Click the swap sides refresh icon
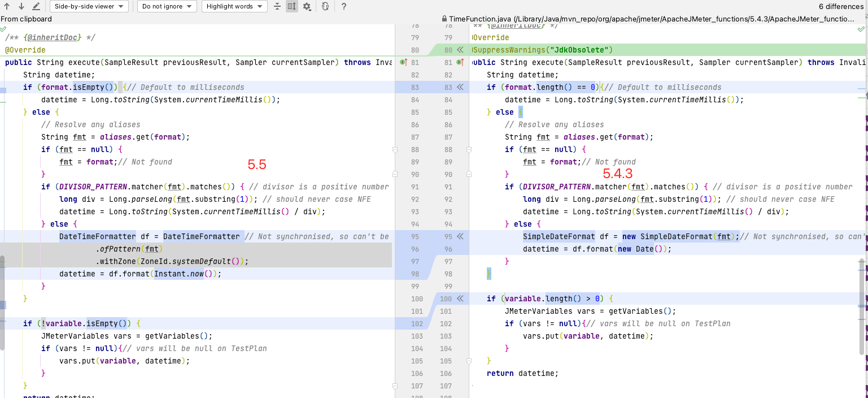The height and width of the screenshot is (398, 868). tap(326, 6)
